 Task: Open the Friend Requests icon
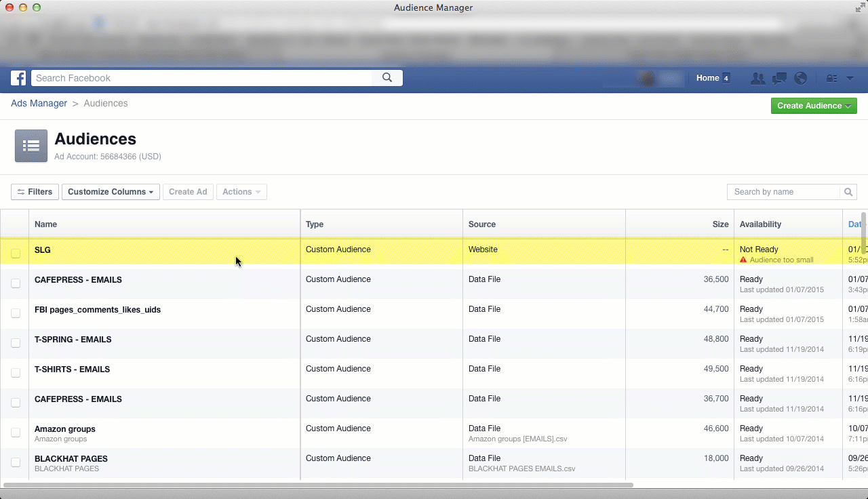coord(757,78)
